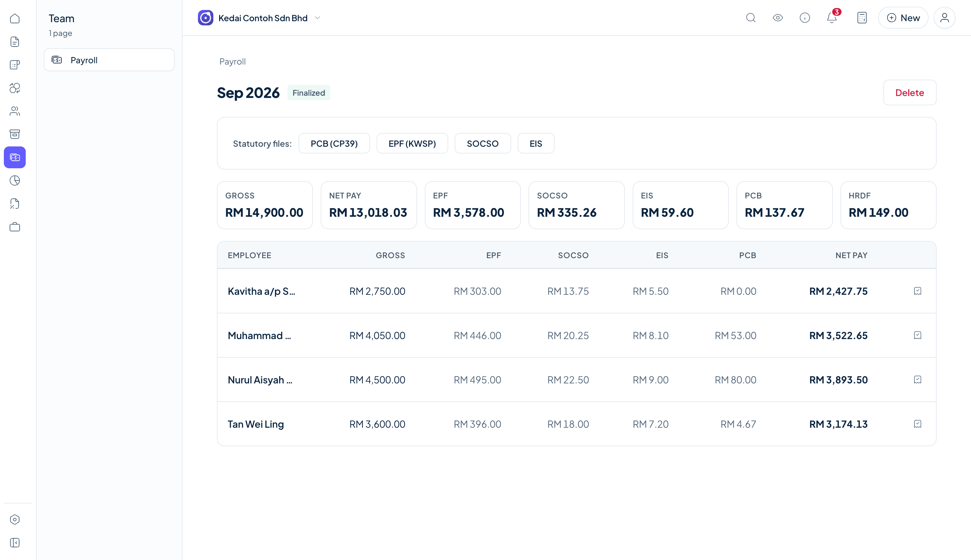This screenshot has height=560, width=971.
Task: Select employee name Kavitha a/p S...
Action: [261, 291]
